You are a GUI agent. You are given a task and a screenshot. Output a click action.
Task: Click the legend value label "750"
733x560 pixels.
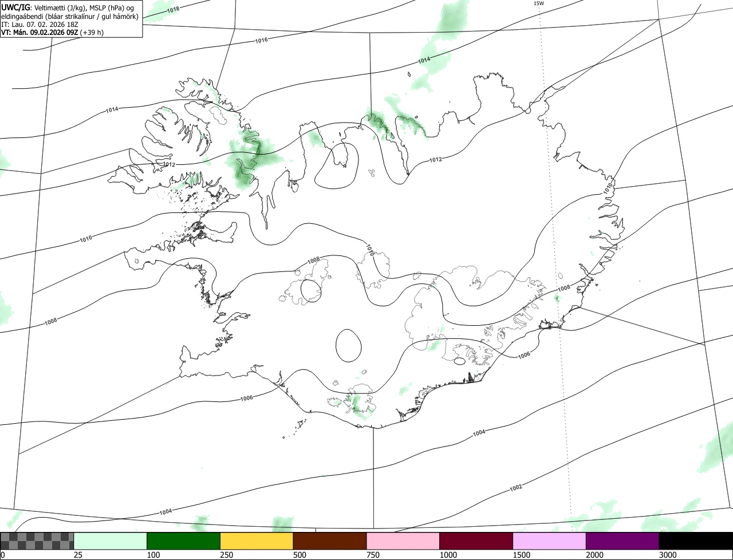(373, 555)
